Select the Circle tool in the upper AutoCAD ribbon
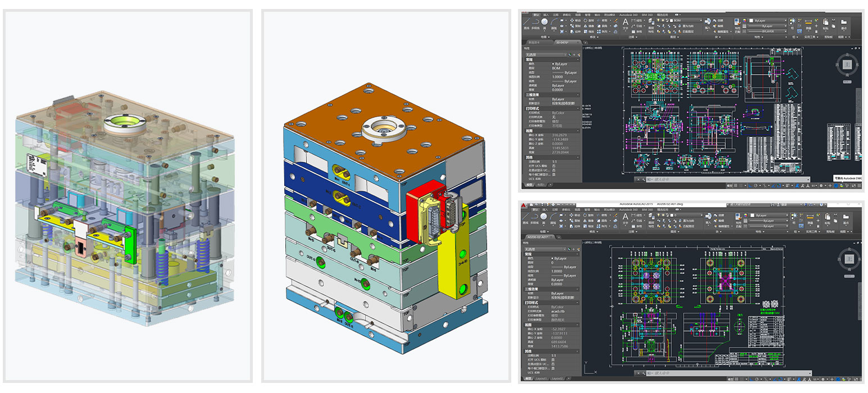The height and width of the screenshot is (393, 868). pyautogui.click(x=544, y=22)
